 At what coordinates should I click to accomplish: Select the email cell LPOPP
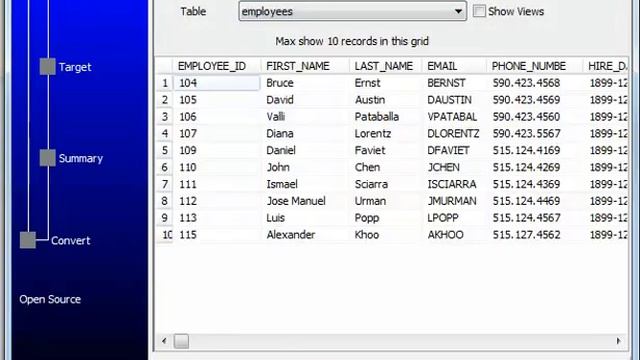tap(454, 218)
